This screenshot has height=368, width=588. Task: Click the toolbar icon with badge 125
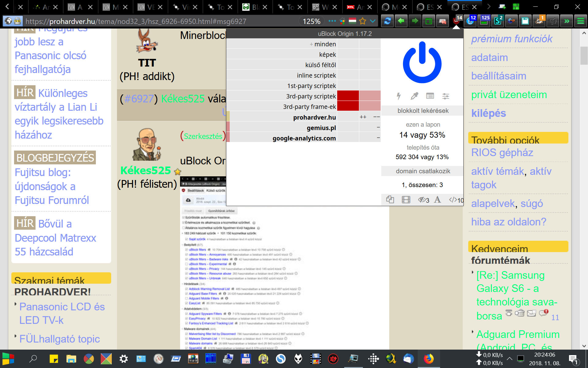(484, 21)
